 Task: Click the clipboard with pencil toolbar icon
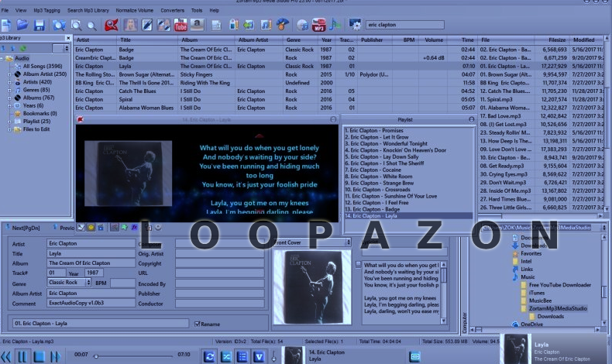point(233,25)
